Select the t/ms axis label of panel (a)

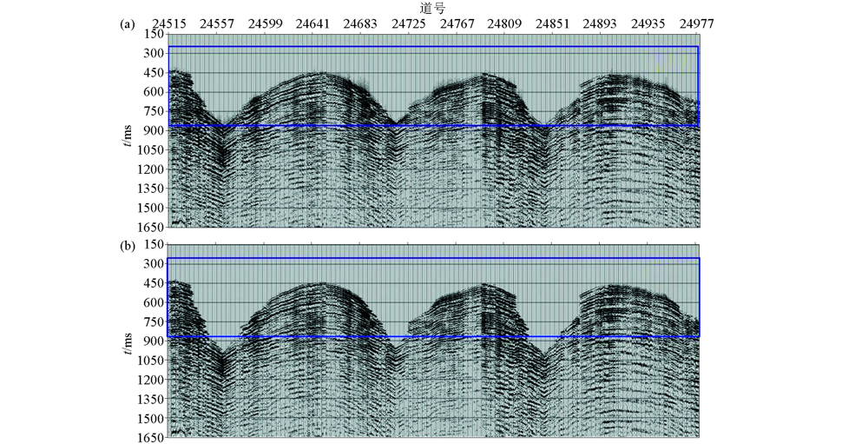click(128, 136)
